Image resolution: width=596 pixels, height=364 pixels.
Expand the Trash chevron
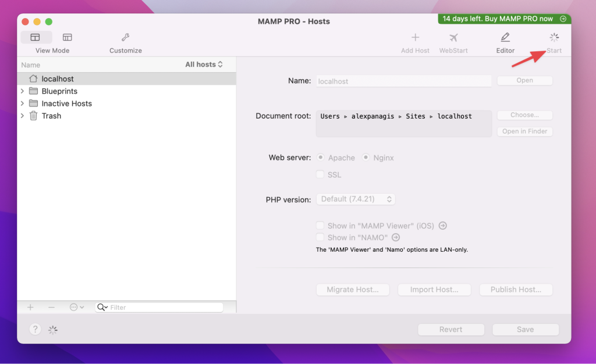(22, 116)
